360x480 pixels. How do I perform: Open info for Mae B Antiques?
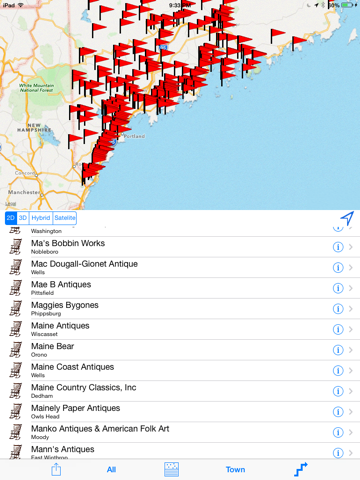tap(338, 288)
